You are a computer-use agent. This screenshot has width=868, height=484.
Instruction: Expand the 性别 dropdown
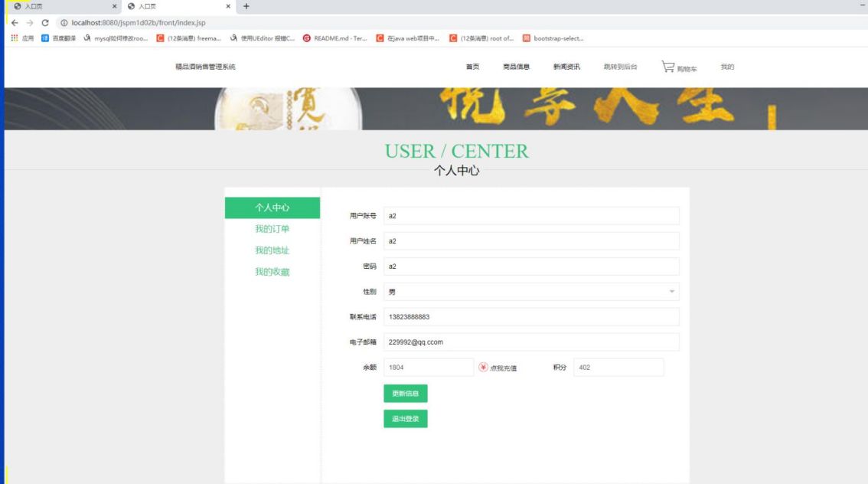click(531, 292)
